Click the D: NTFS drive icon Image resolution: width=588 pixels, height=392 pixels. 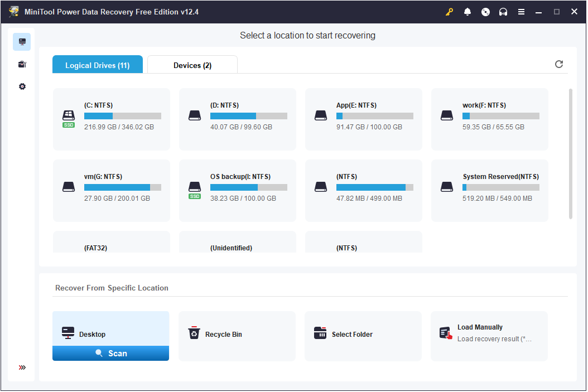(x=195, y=115)
